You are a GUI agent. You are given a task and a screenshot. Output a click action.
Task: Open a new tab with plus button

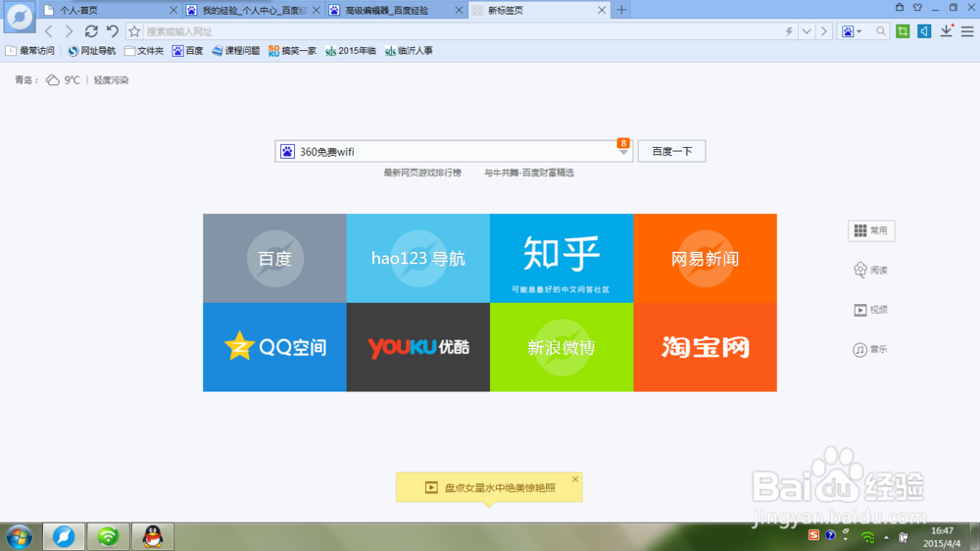click(x=621, y=10)
